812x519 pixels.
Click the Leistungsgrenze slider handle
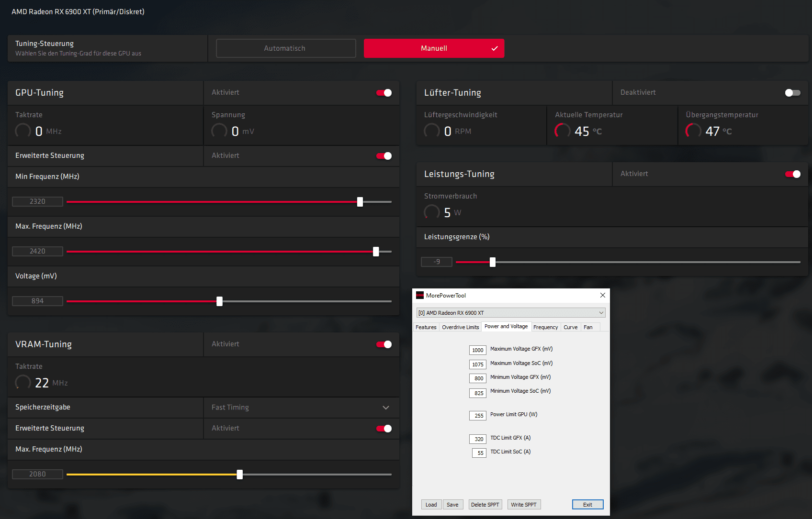click(493, 262)
